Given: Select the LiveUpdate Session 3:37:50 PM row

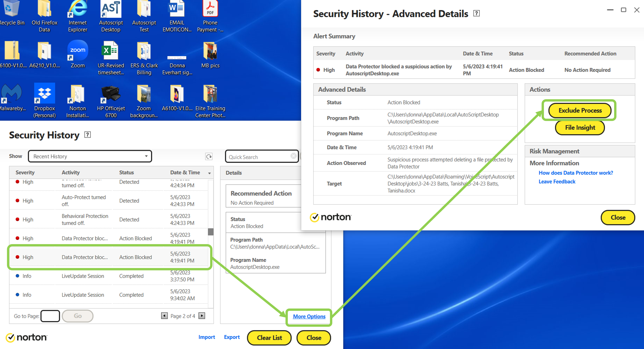Looking at the screenshot, I should coord(109,276).
